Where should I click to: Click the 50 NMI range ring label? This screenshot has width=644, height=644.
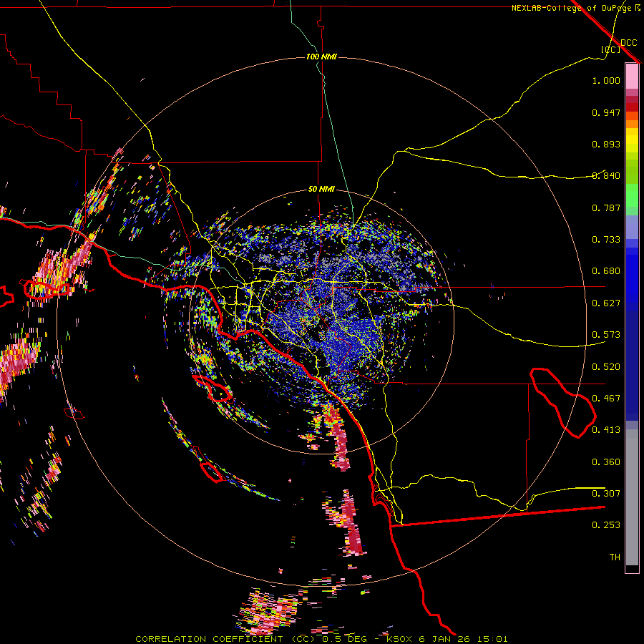(x=321, y=189)
